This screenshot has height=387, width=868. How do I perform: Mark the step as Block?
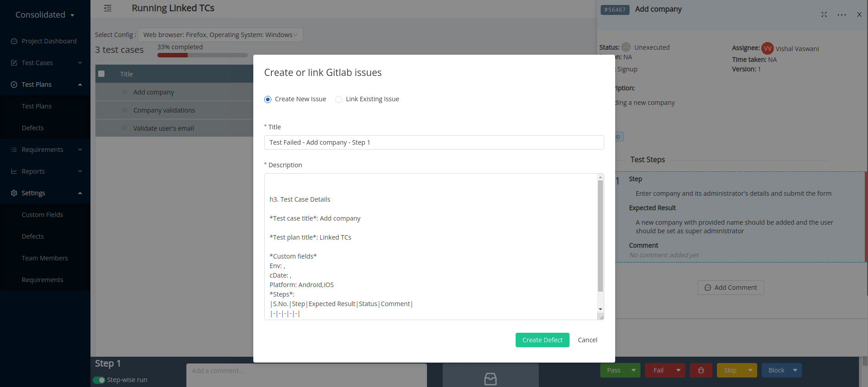pos(775,370)
